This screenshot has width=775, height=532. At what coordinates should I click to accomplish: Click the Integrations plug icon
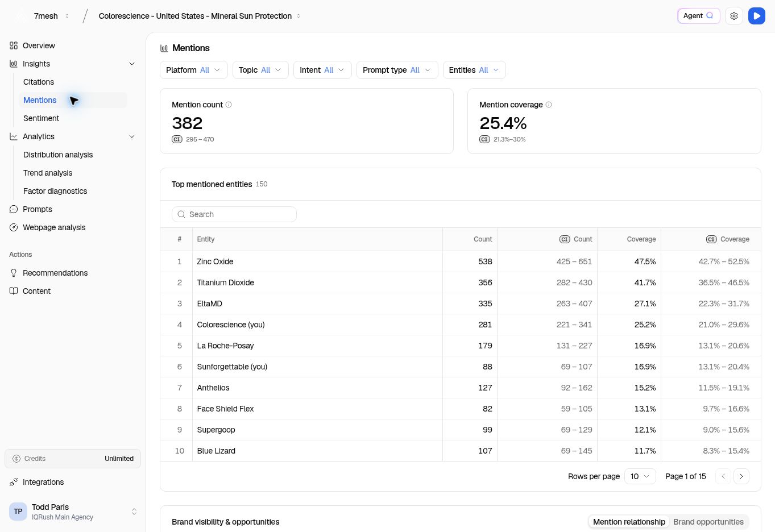click(x=14, y=482)
